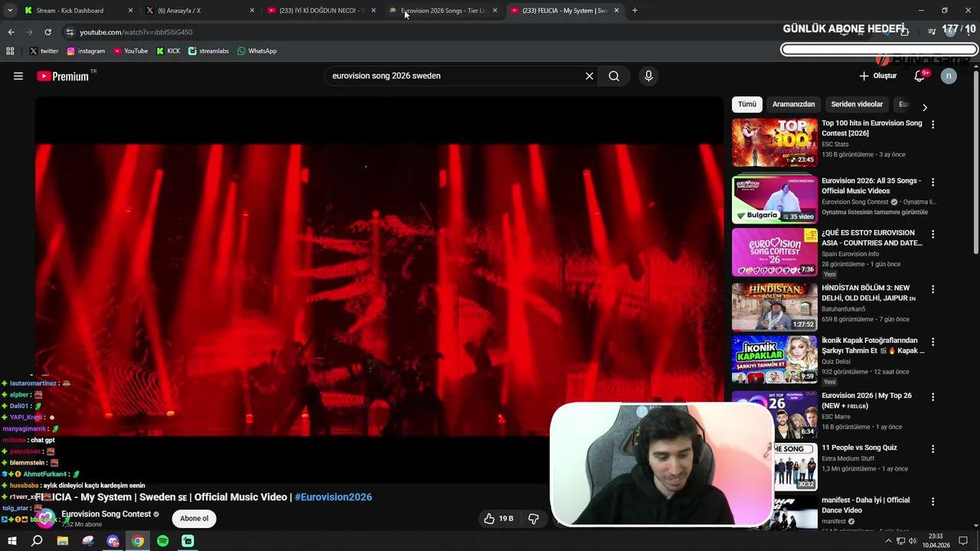Viewport: 980px width, 551px height.
Task: Open options for My Top 26 video
Action: click(x=933, y=397)
